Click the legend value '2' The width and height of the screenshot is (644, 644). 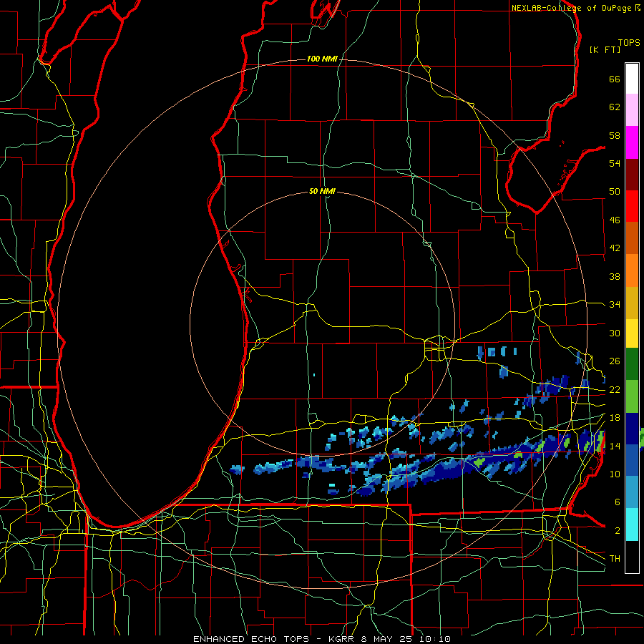pos(618,531)
